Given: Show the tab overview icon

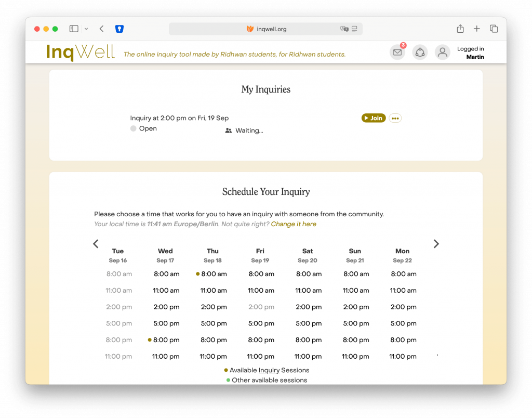Looking at the screenshot, I should (x=494, y=29).
